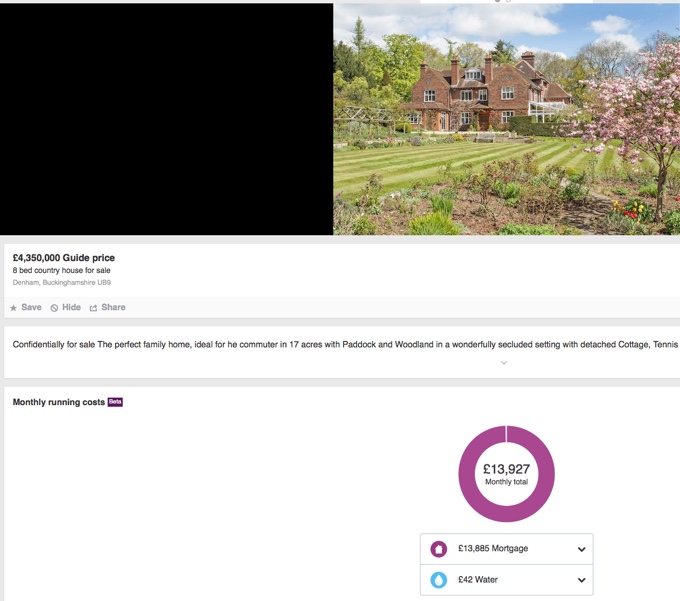Image resolution: width=680 pixels, height=601 pixels.
Task: Click the Beta badge beside running costs
Action: (x=115, y=402)
